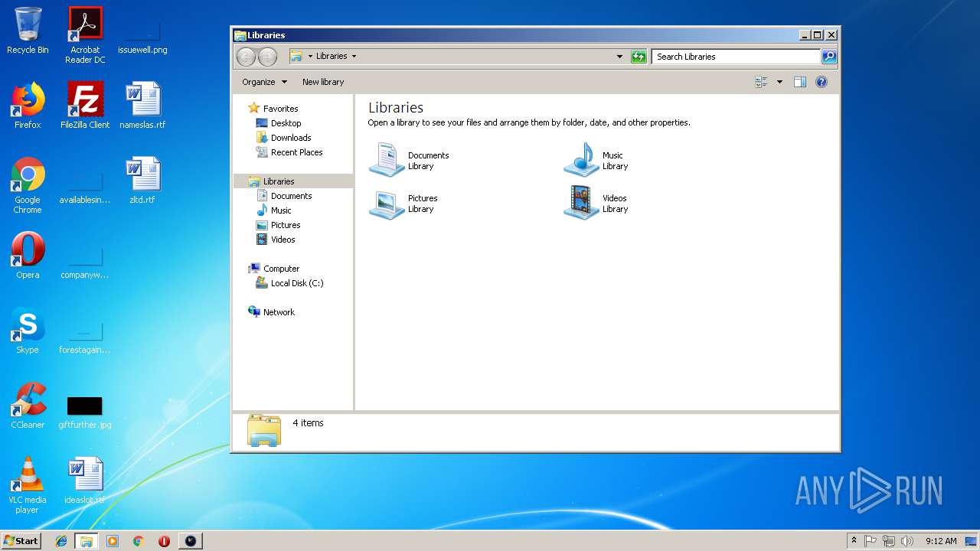This screenshot has width=980, height=551.
Task: Select nameslas.rtf file on desktop
Action: click(x=142, y=106)
